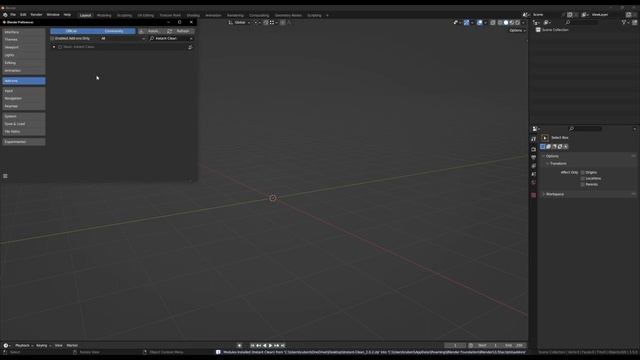Open the Global transform orientation dropdown
This screenshot has height=360, width=640.
240,22
